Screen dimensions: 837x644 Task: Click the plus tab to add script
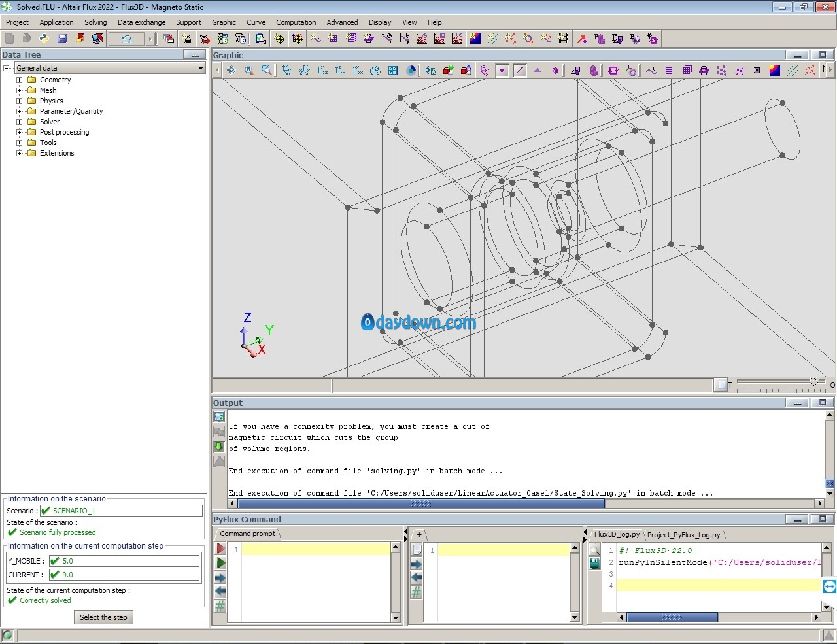tap(419, 534)
